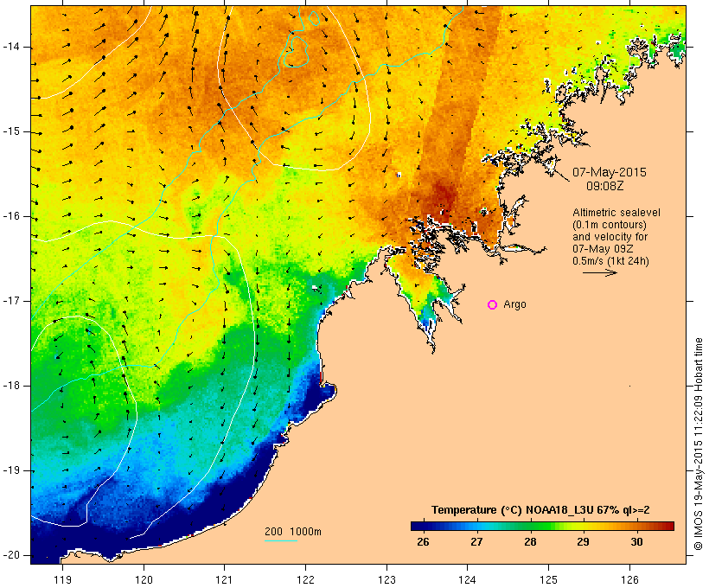
Task: Click the '126' longitude axis label
Action: (x=629, y=579)
